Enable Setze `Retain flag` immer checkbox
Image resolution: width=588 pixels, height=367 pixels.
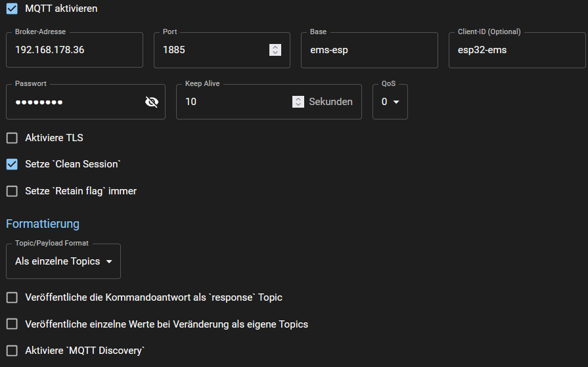12,191
